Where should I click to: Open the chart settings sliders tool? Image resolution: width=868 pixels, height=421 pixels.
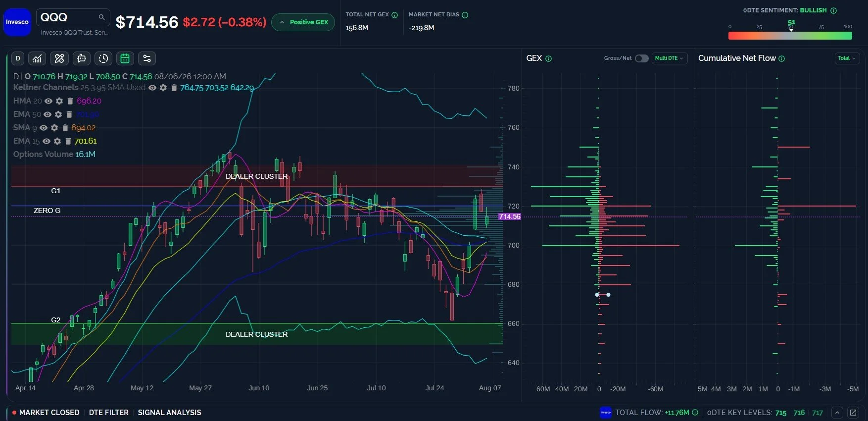147,58
